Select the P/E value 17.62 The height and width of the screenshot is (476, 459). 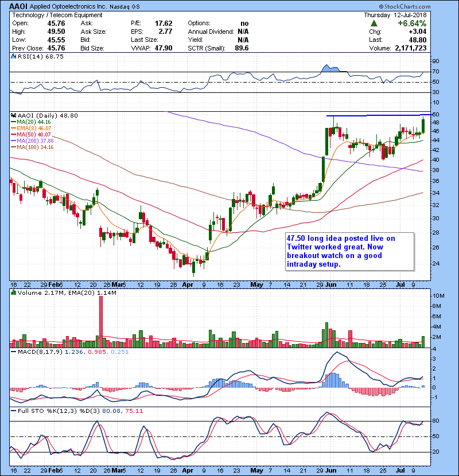(164, 24)
